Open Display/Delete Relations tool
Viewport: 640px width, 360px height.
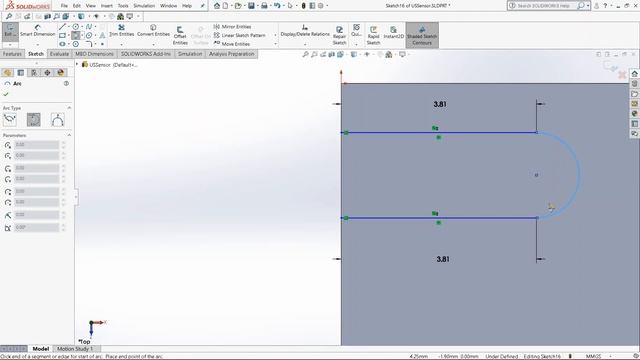(305, 30)
